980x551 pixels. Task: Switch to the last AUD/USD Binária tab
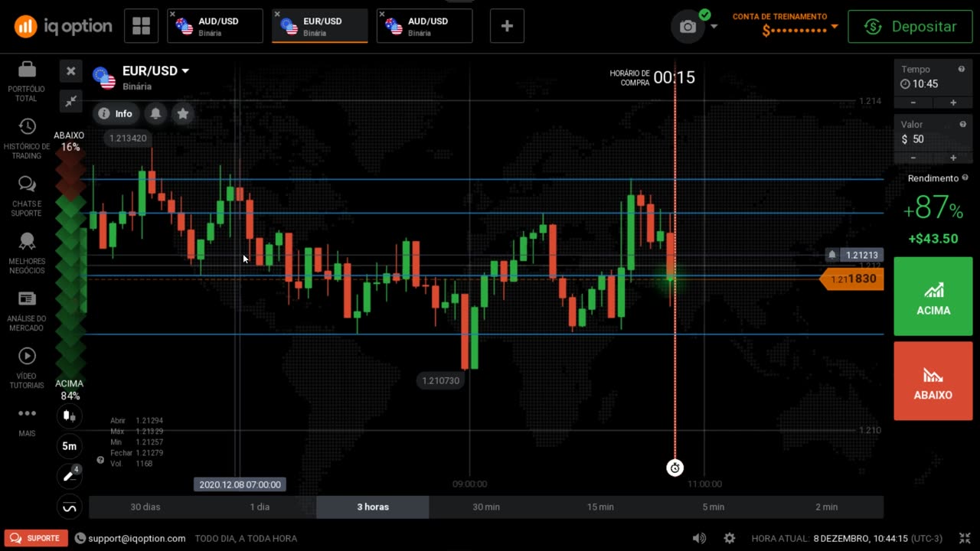tap(424, 26)
